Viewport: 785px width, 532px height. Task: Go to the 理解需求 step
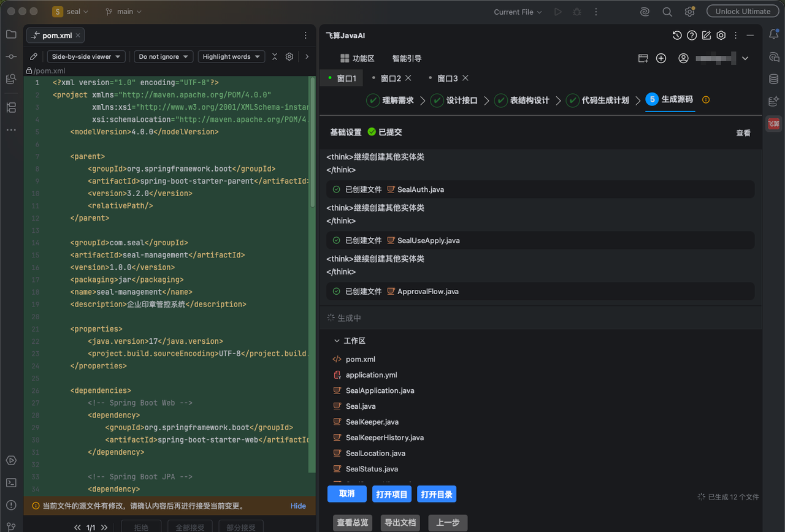pyautogui.click(x=391, y=101)
